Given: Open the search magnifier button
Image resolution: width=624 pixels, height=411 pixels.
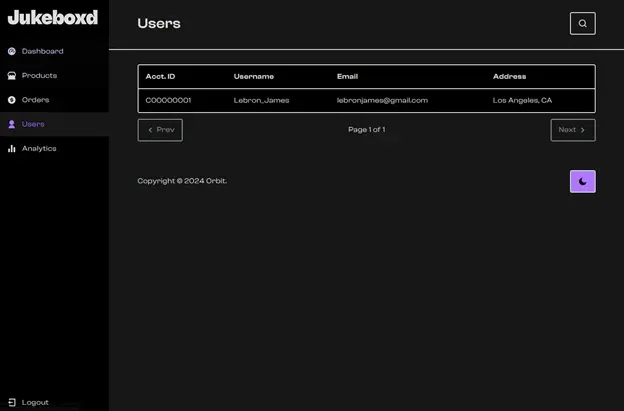Looking at the screenshot, I should point(583,23).
